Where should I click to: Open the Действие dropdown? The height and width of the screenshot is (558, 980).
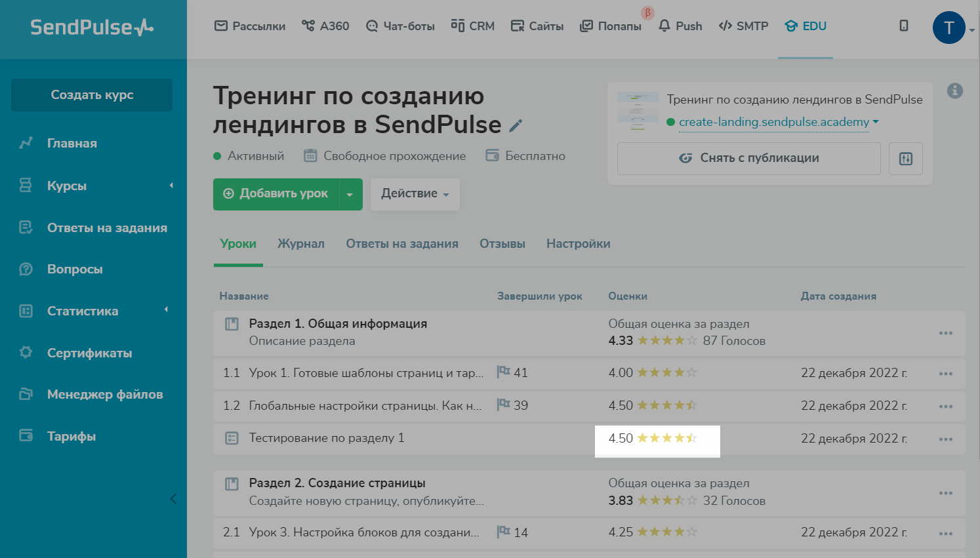click(x=415, y=194)
